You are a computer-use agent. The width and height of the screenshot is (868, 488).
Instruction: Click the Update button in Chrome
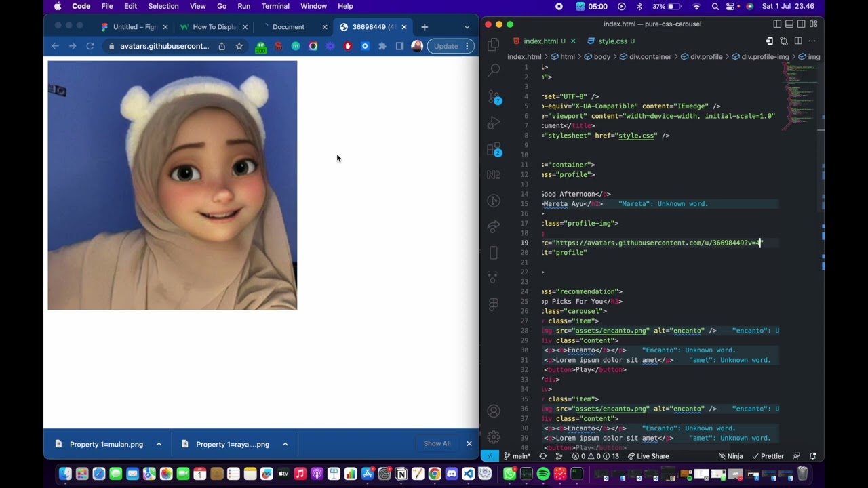click(446, 46)
